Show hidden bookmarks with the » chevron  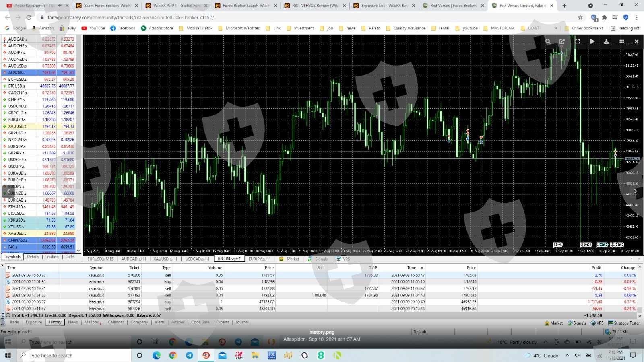point(556,28)
